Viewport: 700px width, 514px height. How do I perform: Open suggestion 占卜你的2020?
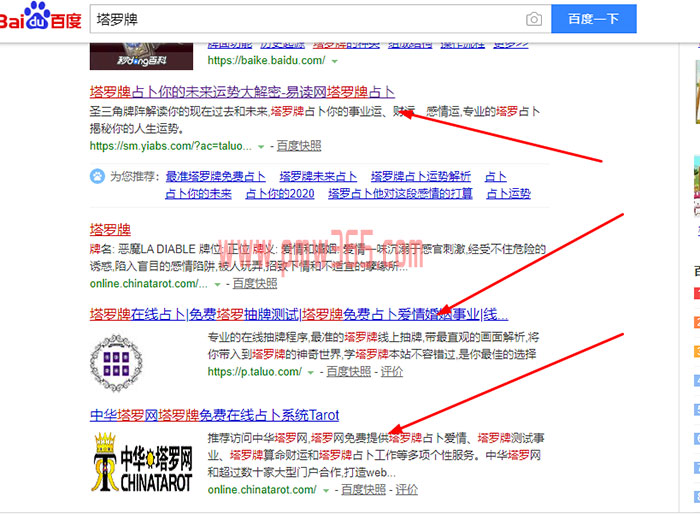click(x=280, y=193)
